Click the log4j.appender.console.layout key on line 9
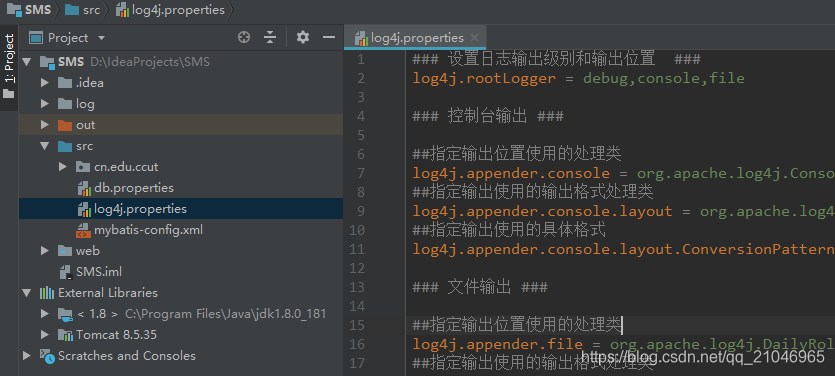Image resolution: width=835 pixels, height=376 pixels. click(x=543, y=211)
